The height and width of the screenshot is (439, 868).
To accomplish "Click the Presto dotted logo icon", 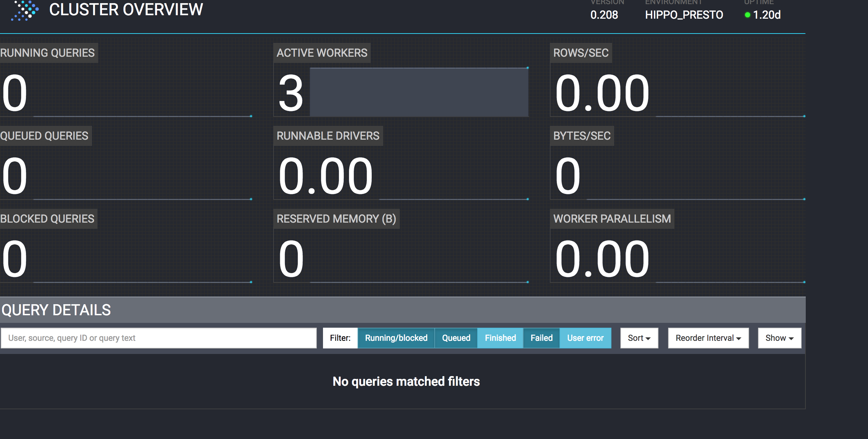I will point(25,10).
